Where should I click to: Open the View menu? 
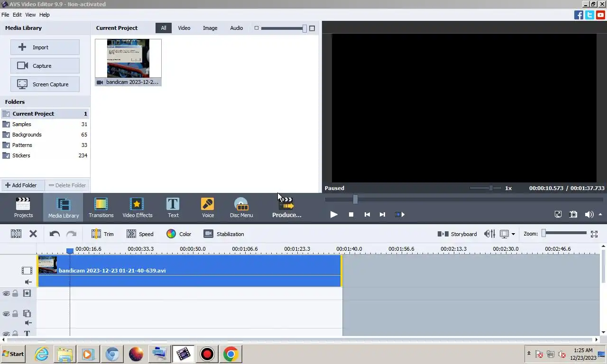30,15
